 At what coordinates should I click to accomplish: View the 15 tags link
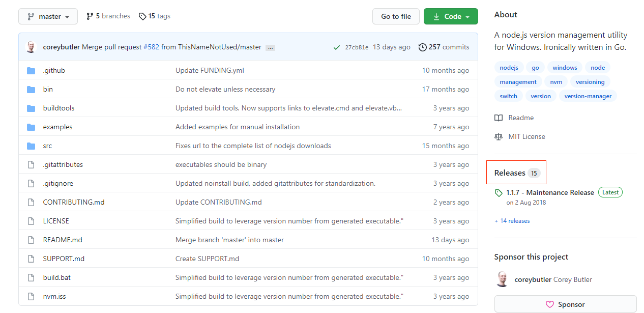(x=155, y=16)
